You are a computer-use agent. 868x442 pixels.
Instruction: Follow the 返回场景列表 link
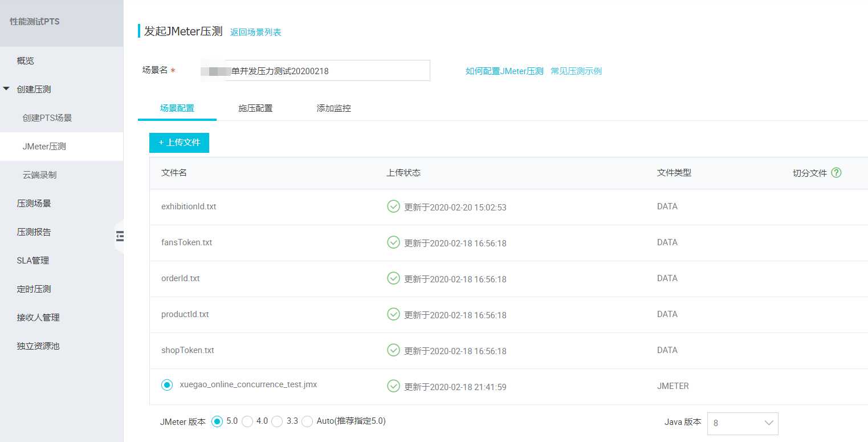click(x=255, y=32)
